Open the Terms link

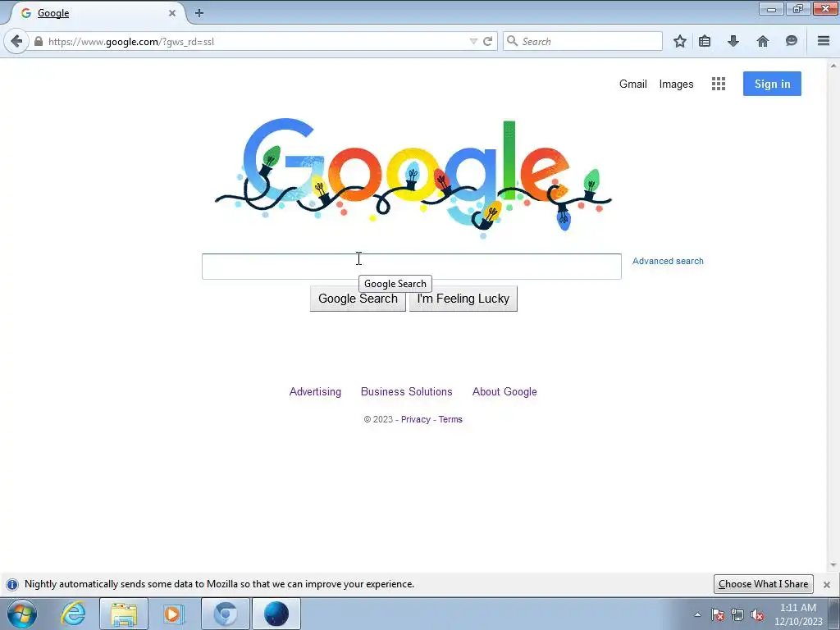click(450, 419)
